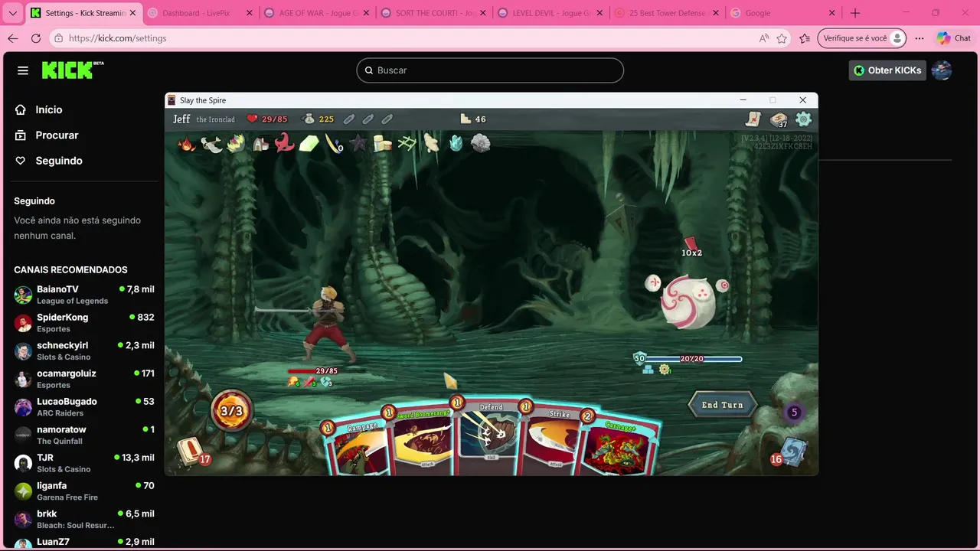Viewport: 980px width, 551px height.
Task: Select the Sword Boomerang+ card
Action: click(421, 440)
